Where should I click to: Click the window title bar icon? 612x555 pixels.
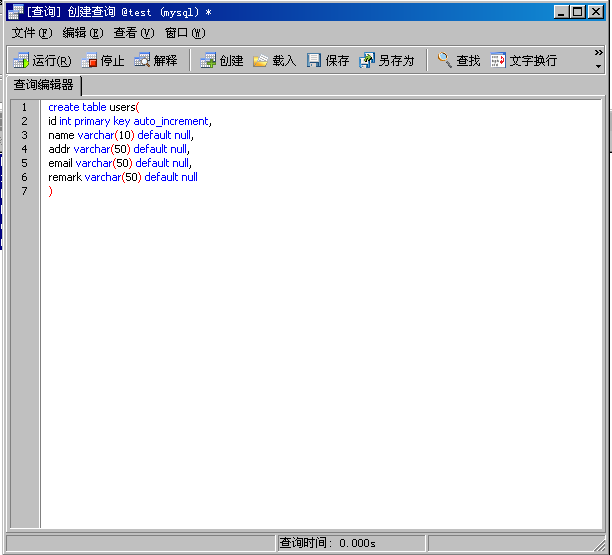click(x=16, y=12)
